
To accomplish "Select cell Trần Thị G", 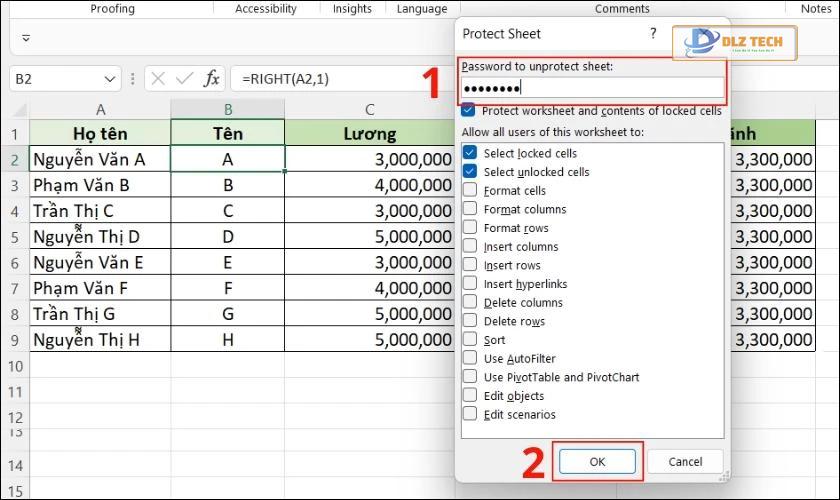I will coord(100,314).
